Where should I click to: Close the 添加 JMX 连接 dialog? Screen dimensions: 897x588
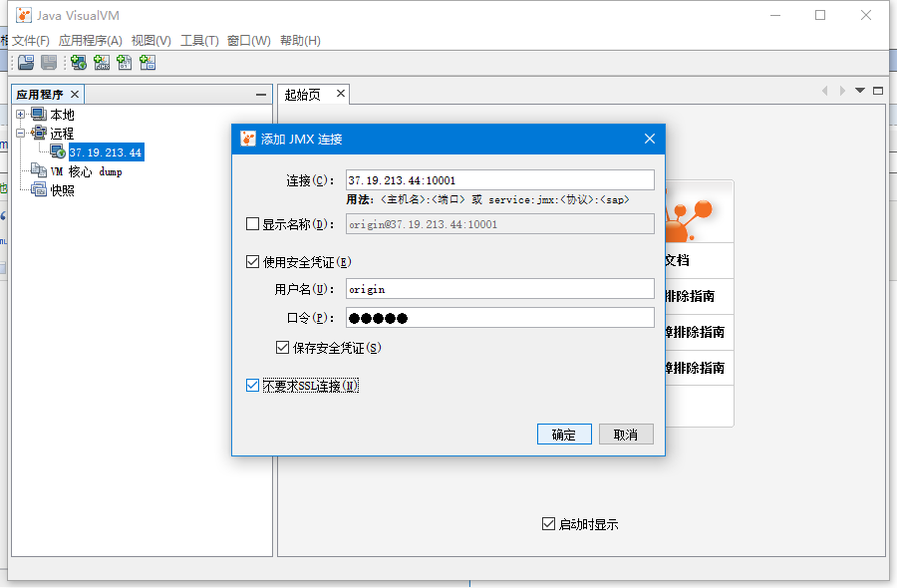649,139
